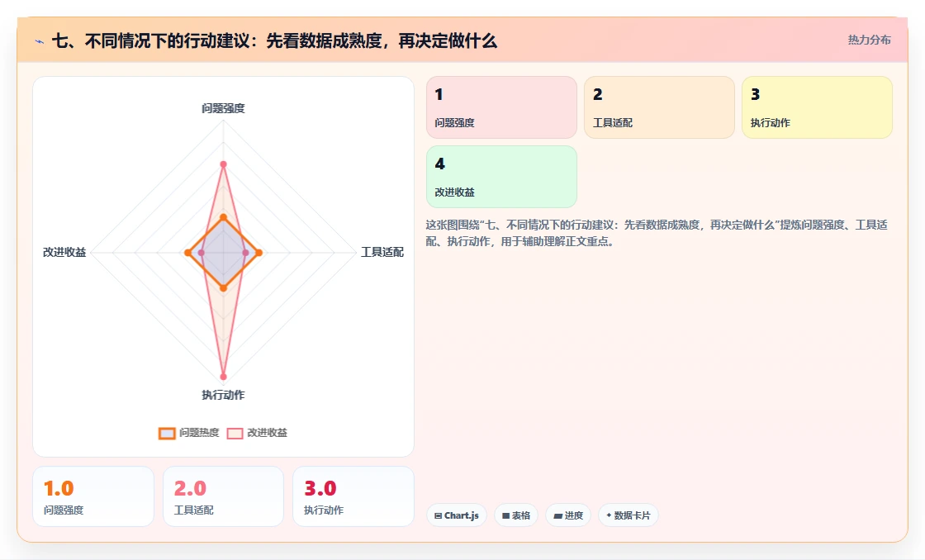Click the Chart.js tag icon
The image size is (925, 560).
(438, 515)
